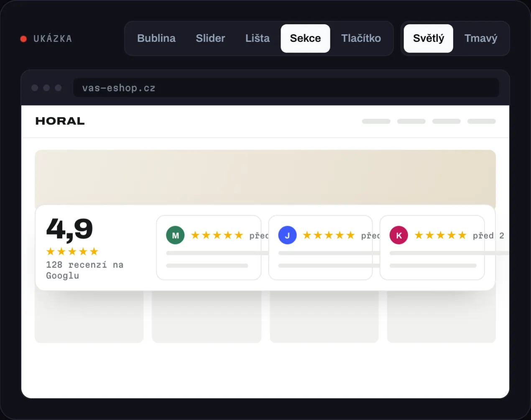Click the green M reviewer avatar
531x420 pixels.
175,235
